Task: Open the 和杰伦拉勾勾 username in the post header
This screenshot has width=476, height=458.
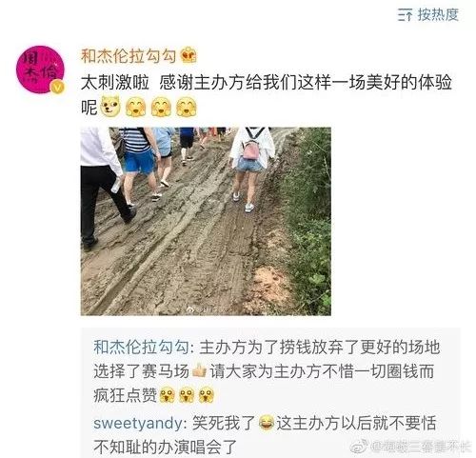Action: (129, 56)
